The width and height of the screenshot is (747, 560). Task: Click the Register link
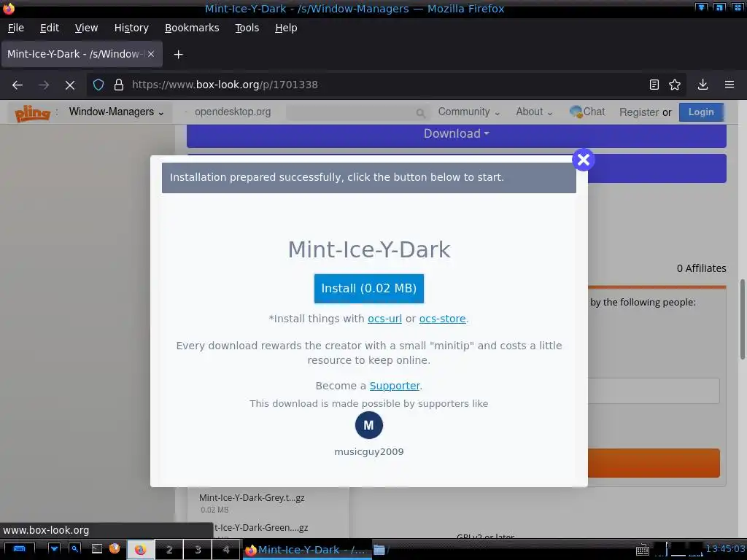(639, 112)
